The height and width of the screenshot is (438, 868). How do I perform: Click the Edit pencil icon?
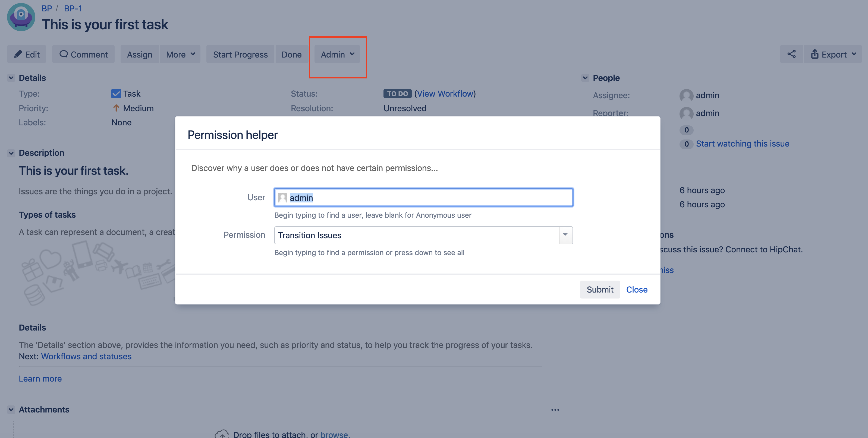18,54
